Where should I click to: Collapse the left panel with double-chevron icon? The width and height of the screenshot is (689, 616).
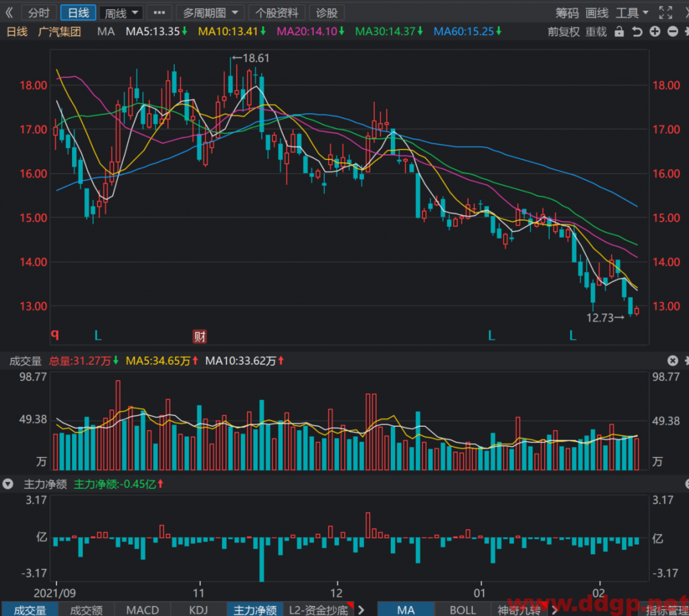coord(9,13)
